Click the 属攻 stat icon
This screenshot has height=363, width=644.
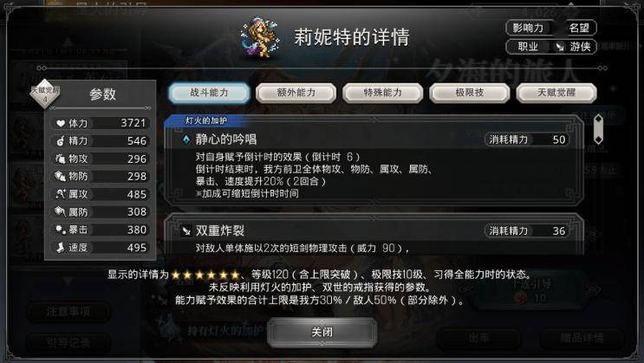tap(61, 194)
